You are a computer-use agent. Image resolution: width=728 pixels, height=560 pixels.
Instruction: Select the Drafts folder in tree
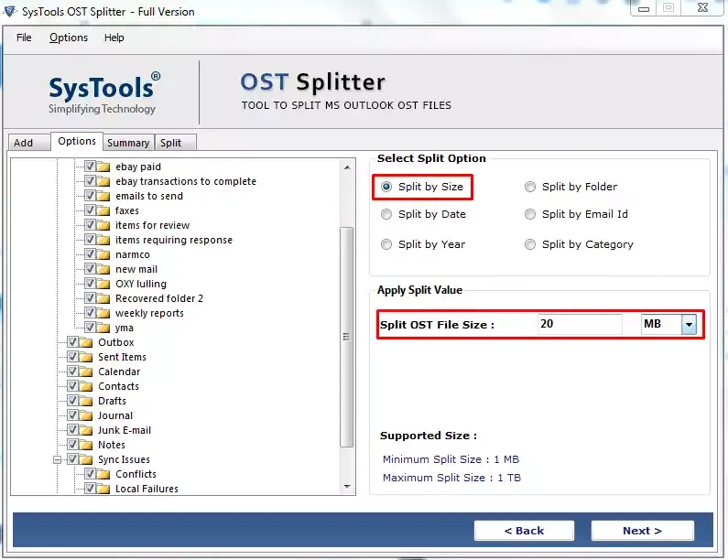coord(112,401)
